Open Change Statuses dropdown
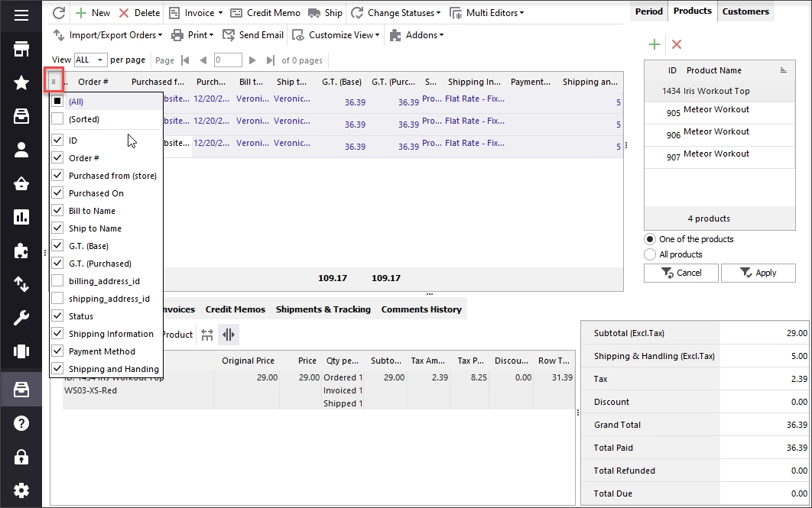Image resolution: width=812 pixels, height=508 pixels. (395, 13)
